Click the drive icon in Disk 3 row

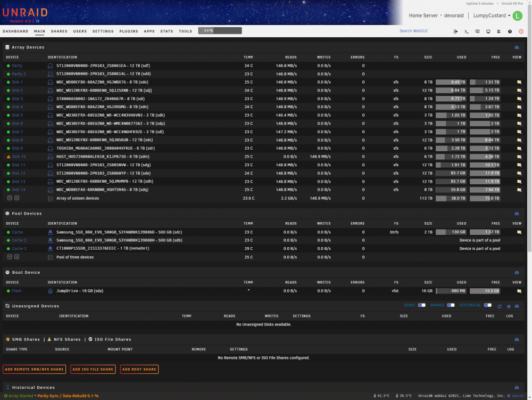point(50,99)
